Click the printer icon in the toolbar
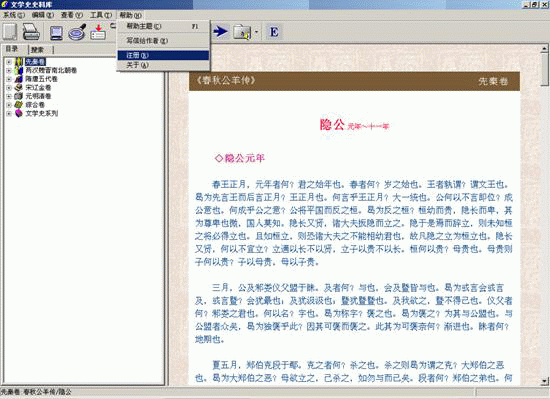 (x=31, y=32)
